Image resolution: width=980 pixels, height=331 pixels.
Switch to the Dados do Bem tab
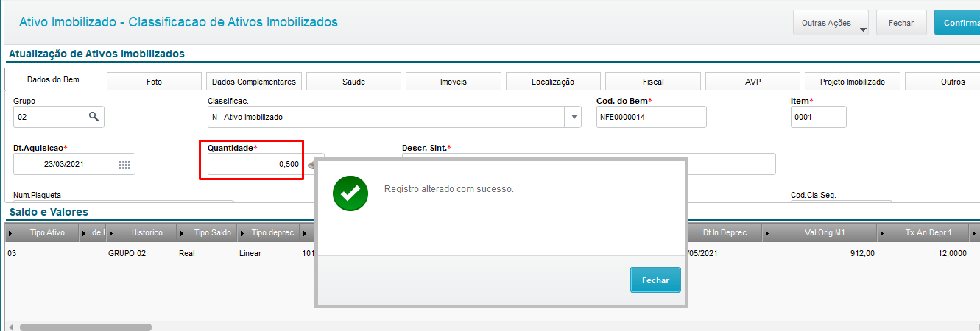coord(53,79)
